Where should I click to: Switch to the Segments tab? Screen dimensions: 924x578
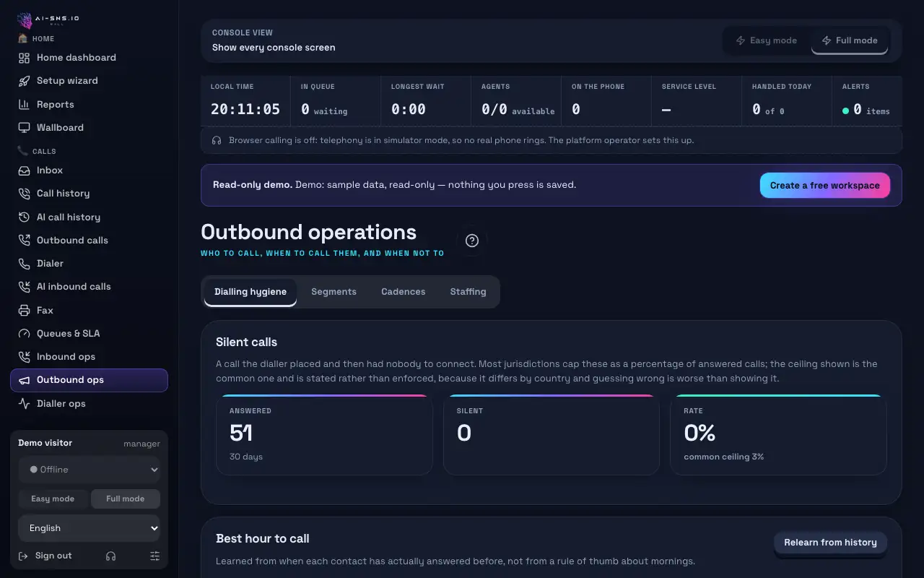click(334, 292)
